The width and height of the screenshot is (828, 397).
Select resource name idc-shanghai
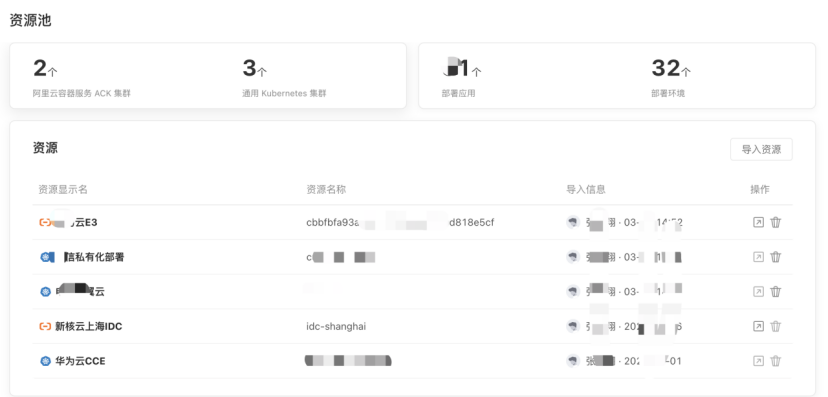click(x=336, y=326)
